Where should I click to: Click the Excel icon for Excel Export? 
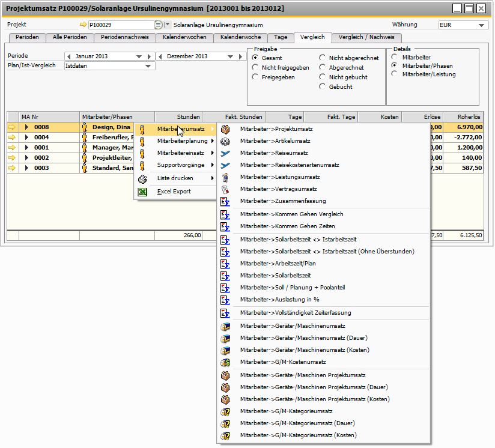[142, 192]
